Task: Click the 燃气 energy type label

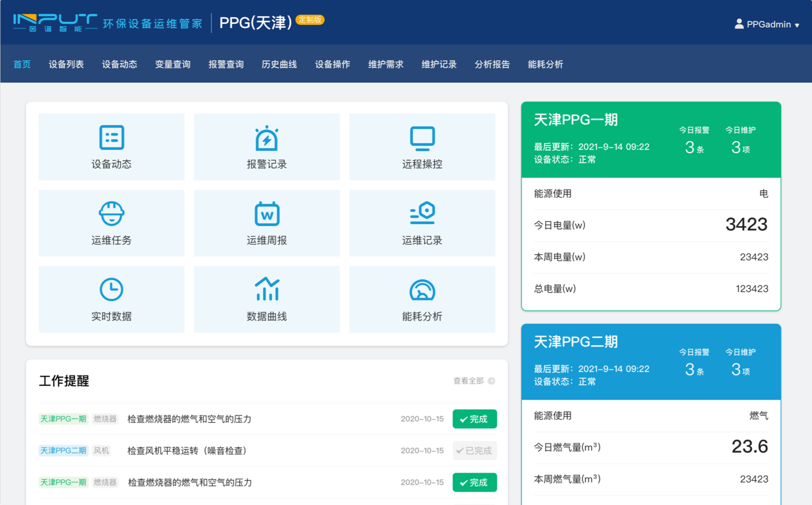Action: [x=759, y=416]
